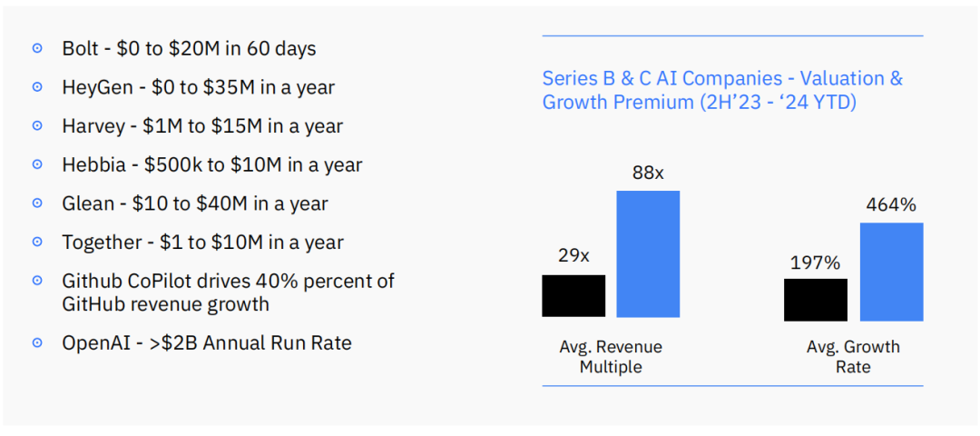Click the Avg. Revenue Multiple axis label
This screenshot has width=980, height=436.
pyautogui.click(x=611, y=357)
